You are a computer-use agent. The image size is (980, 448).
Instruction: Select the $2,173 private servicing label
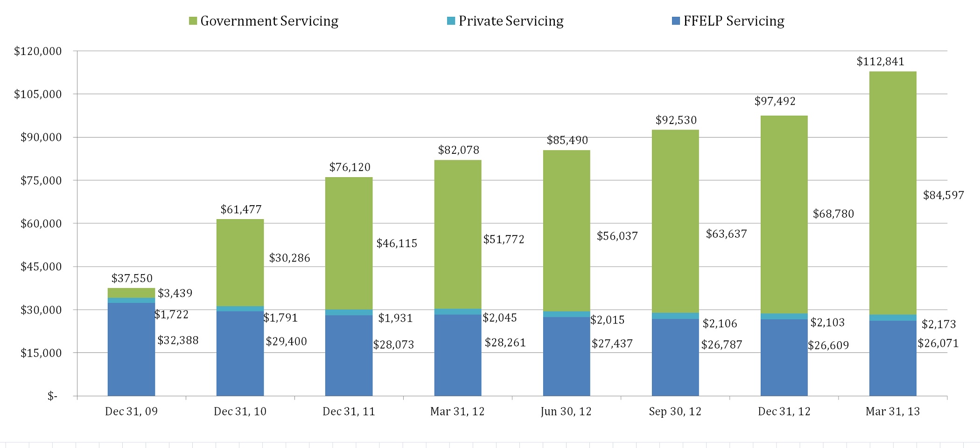pos(938,324)
